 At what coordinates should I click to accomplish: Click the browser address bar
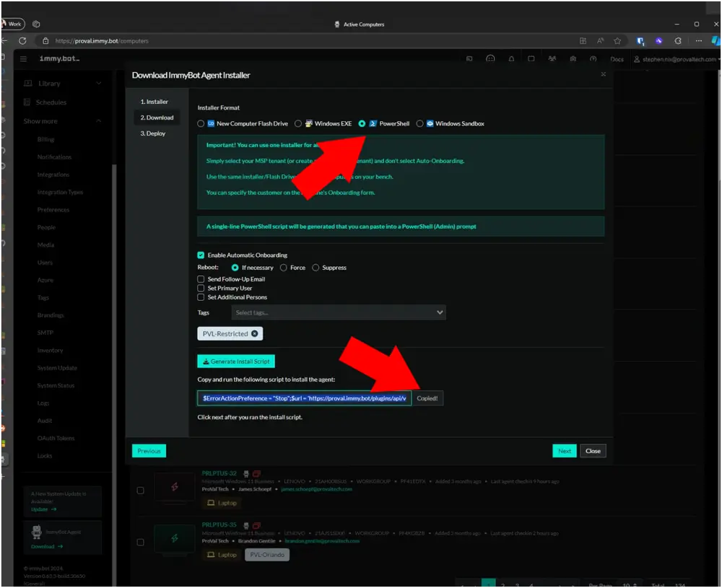tap(304, 41)
